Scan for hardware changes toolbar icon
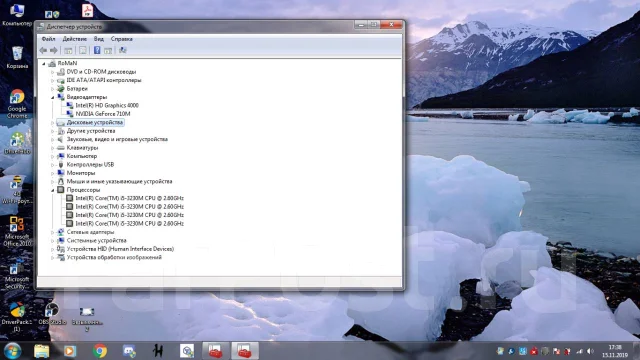The image size is (640, 360). (122, 50)
